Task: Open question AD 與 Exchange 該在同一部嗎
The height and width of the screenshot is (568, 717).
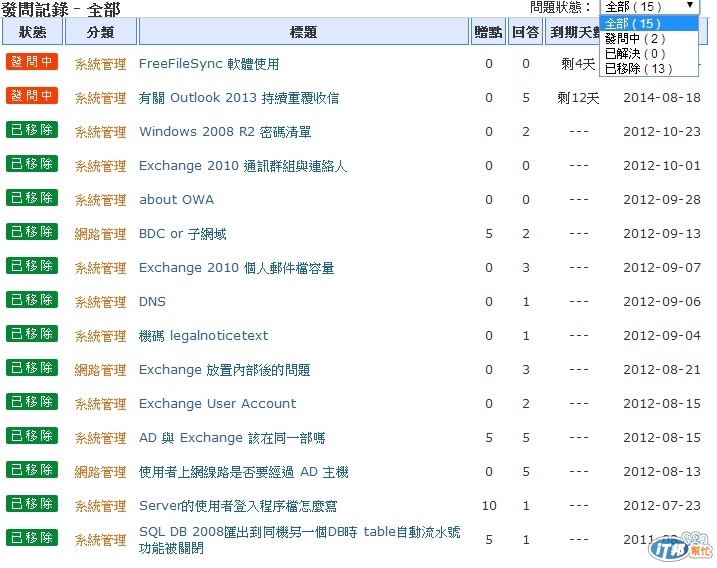Action: coord(232,438)
